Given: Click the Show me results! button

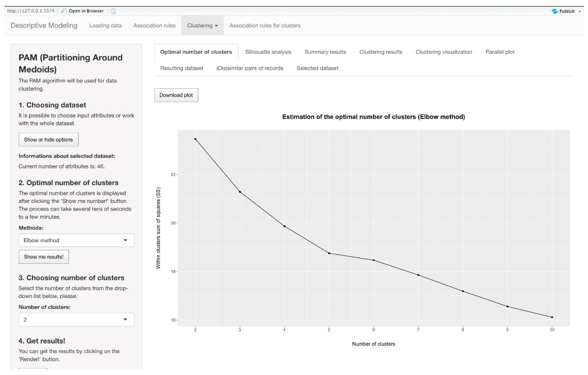Looking at the screenshot, I should (x=43, y=257).
